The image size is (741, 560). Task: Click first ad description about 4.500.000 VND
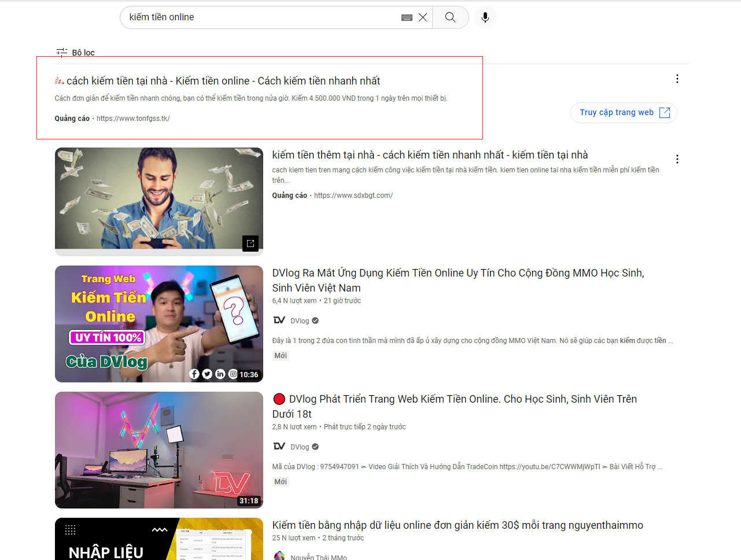tap(251, 98)
